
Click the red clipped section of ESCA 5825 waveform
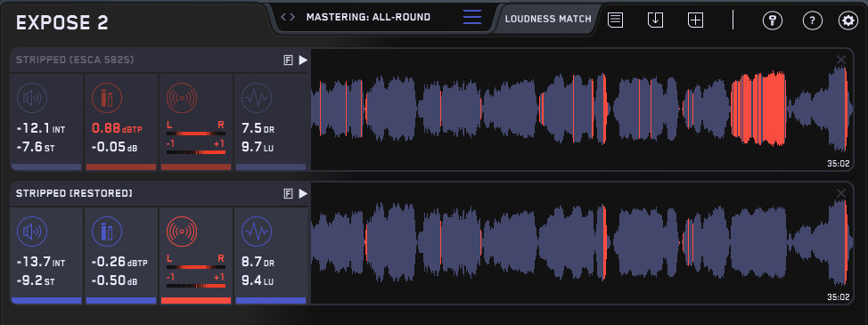[758, 109]
